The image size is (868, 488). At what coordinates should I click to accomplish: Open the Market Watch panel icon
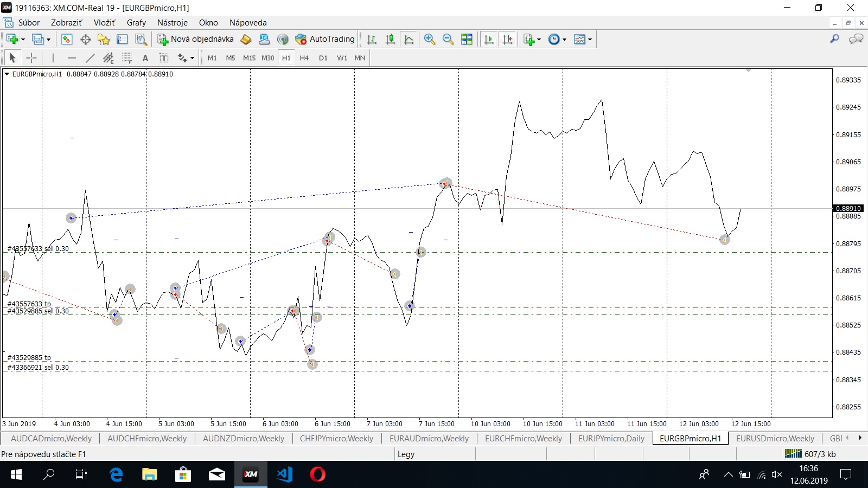point(67,39)
